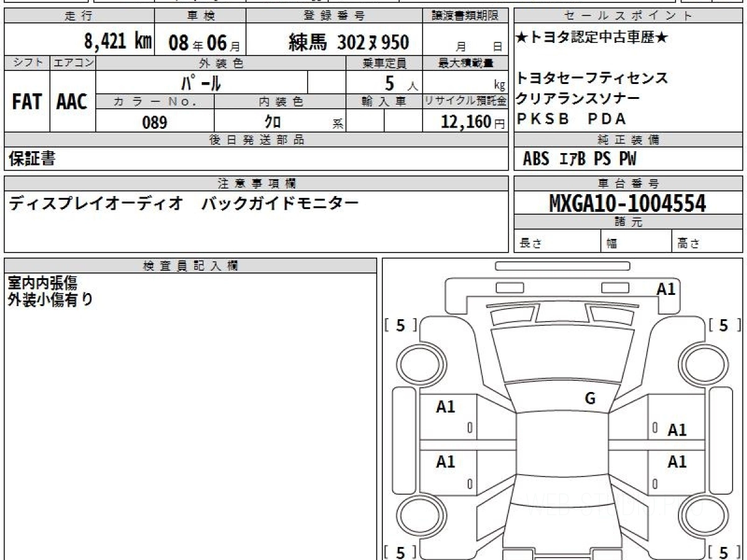Image resolution: width=747 pixels, height=560 pixels.
Task: Select the 室内内張傷 inspector remark
Action: 43,284
